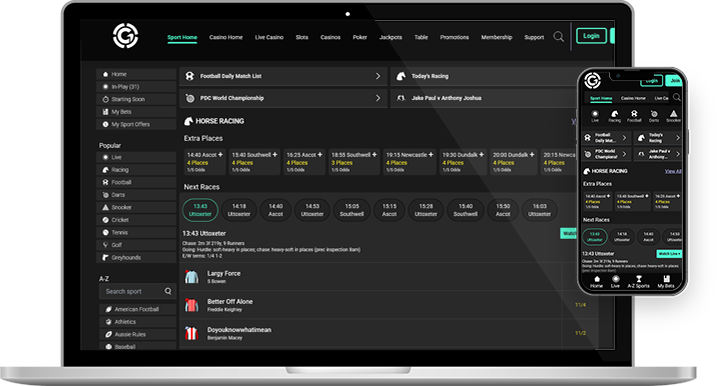Open the Promotions tab
The height and width of the screenshot is (386, 717).
(x=455, y=38)
